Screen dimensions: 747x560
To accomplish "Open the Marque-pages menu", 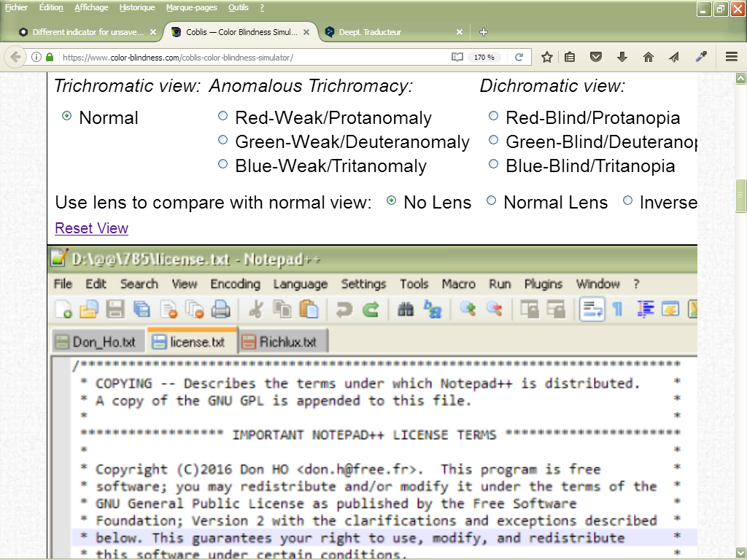I will click(x=192, y=7).
